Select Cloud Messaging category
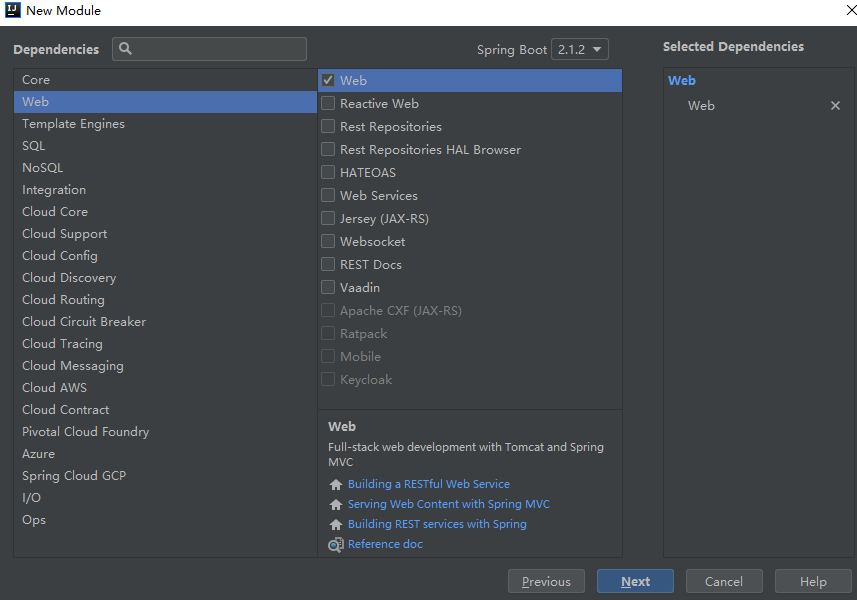The height and width of the screenshot is (600, 857). [165, 366]
